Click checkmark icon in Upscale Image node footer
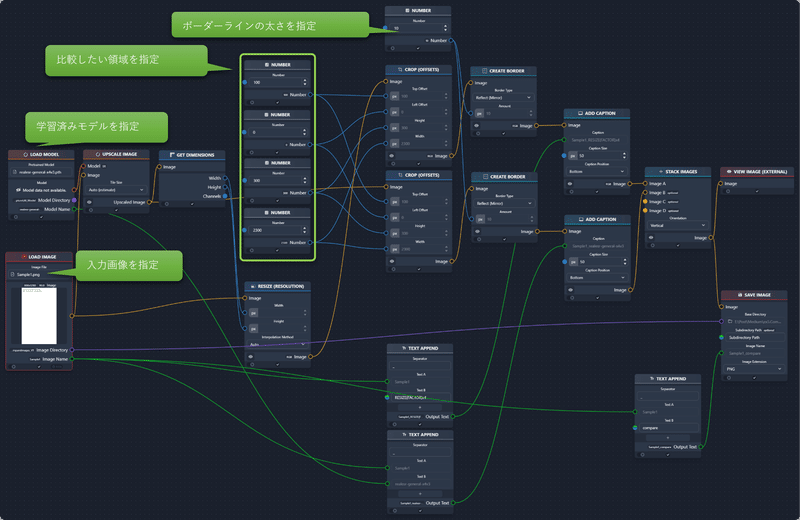This screenshot has width=800, height=520. pyautogui.click(x=116, y=210)
